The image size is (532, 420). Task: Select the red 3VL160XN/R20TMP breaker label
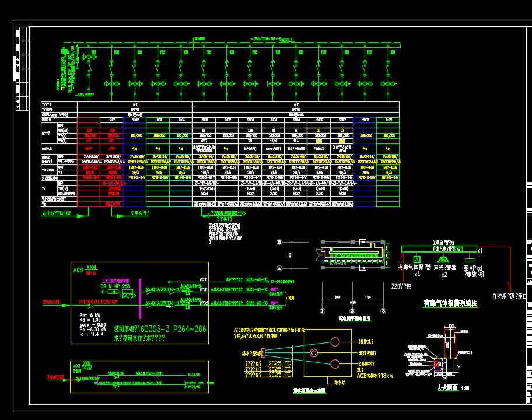98,302
